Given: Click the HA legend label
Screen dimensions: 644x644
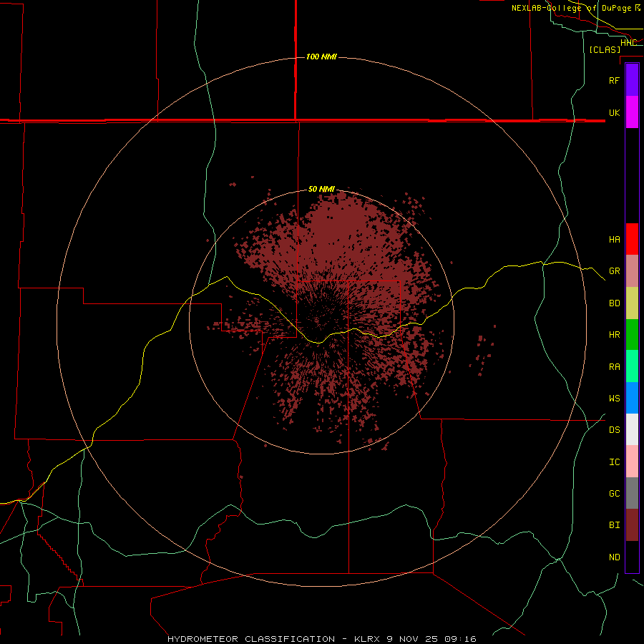Looking at the screenshot, I should (x=614, y=239).
